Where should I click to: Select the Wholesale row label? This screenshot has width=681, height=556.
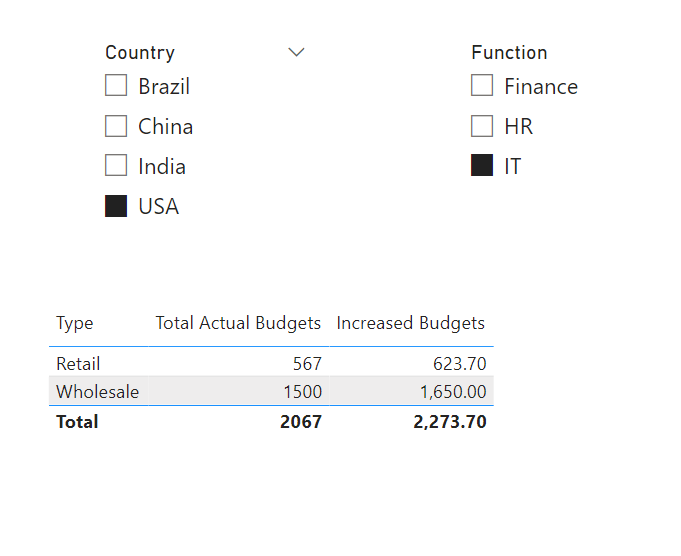coord(98,392)
